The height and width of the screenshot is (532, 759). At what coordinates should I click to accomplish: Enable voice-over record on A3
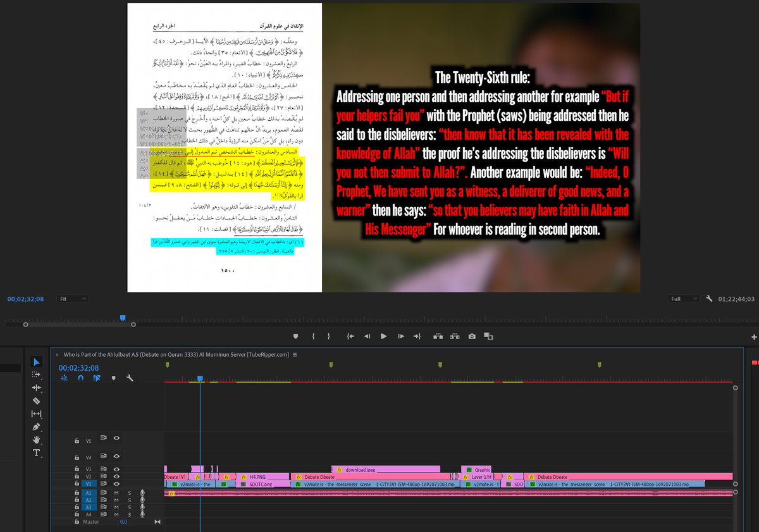tap(142, 507)
